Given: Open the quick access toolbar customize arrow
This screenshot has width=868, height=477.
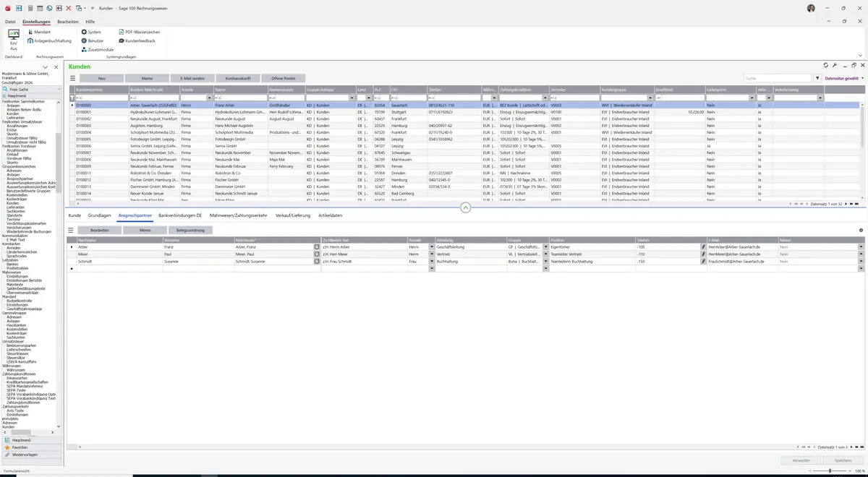Looking at the screenshot, I should point(91,8).
